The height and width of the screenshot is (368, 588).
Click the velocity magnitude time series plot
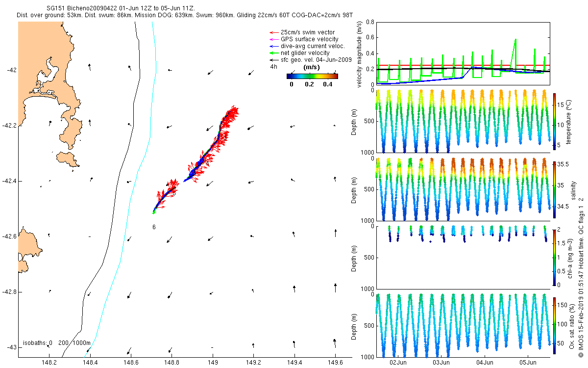tap(463, 53)
